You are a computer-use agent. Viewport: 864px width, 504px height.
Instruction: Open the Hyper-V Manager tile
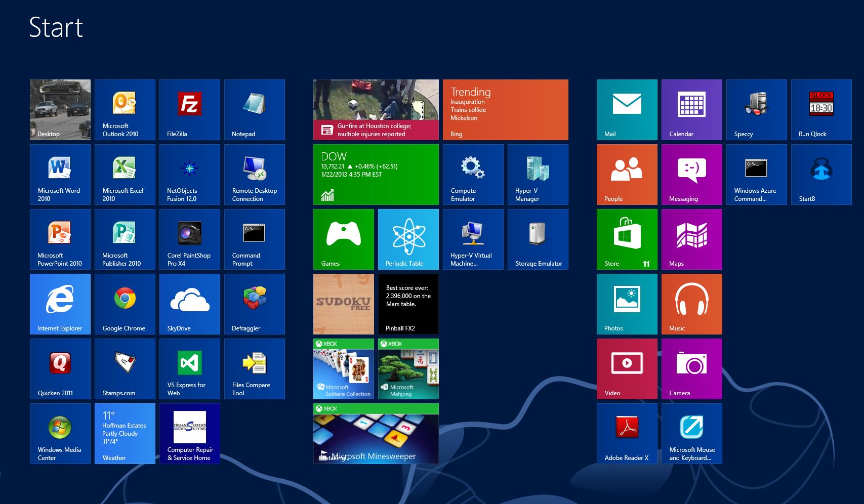pyautogui.click(x=538, y=174)
